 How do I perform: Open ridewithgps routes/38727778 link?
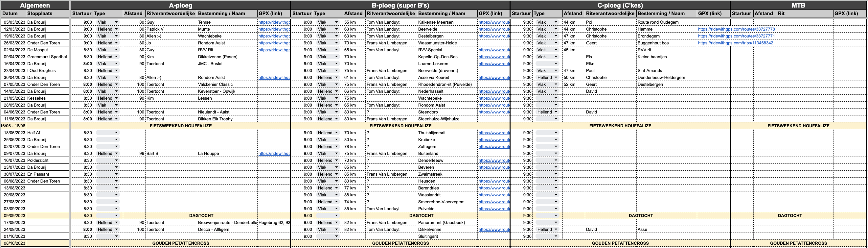point(736,29)
